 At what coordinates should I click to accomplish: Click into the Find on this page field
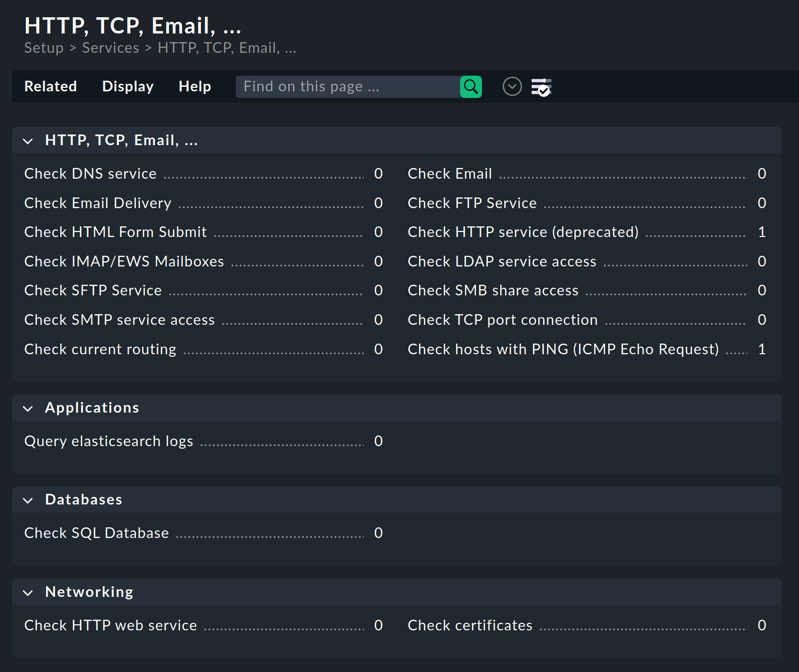[x=348, y=87]
